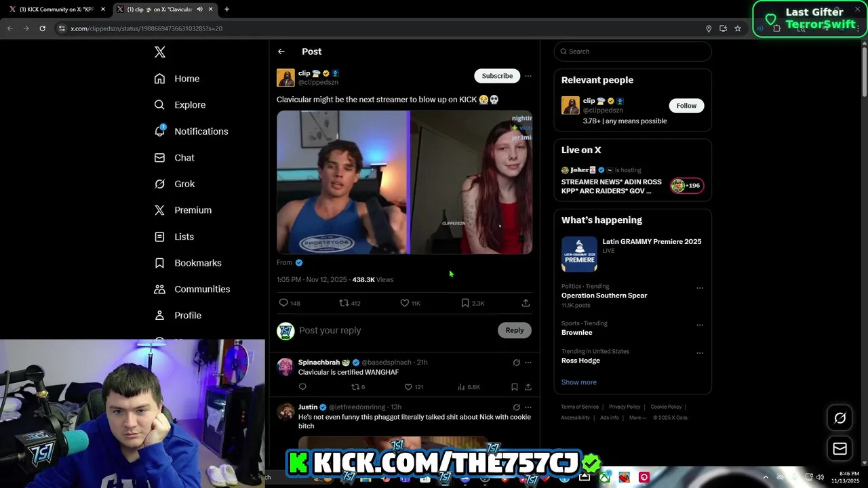Click the Subscribe button on clip's post
Viewport: 868px width, 488px height.
497,76
